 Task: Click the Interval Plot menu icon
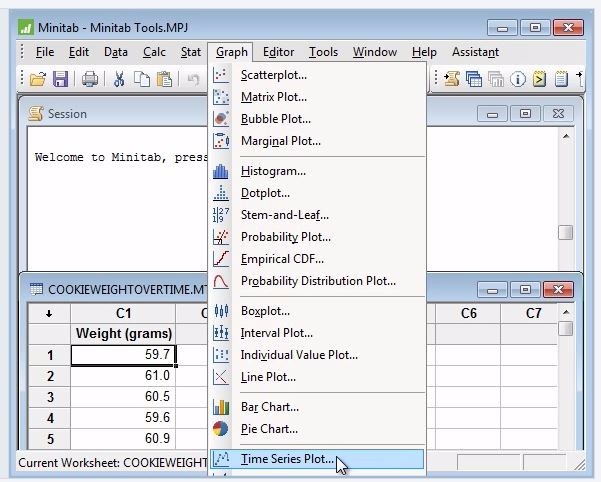221,333
